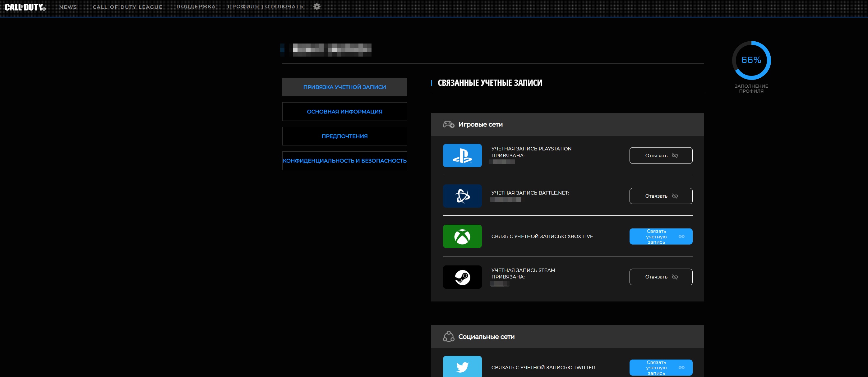Image resolution: width=868 pixels, height=377 pixels.
Task: Click the 66% profile completion ring
Action: pos(751,60)
